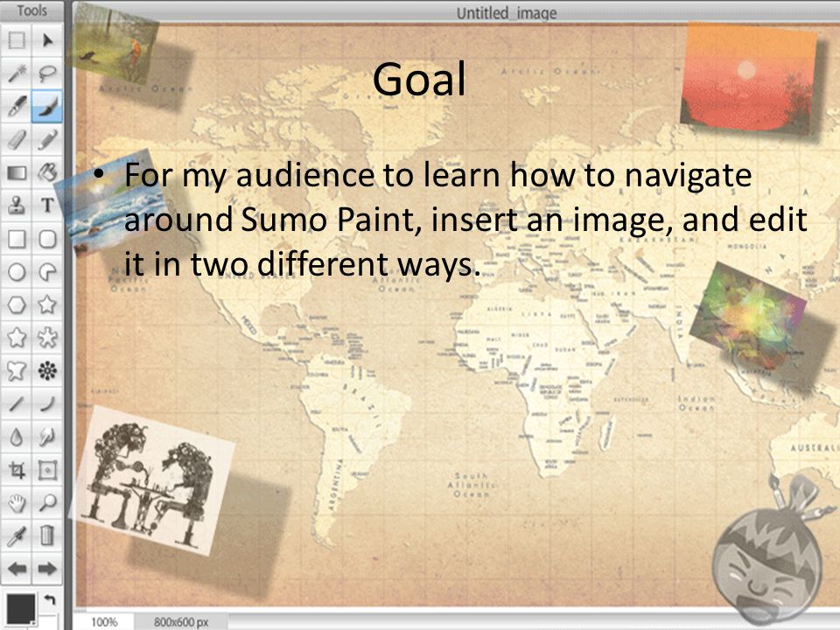840x630 pixels.
Task: Click the Redo right arrow
Action: pos(47,569)
